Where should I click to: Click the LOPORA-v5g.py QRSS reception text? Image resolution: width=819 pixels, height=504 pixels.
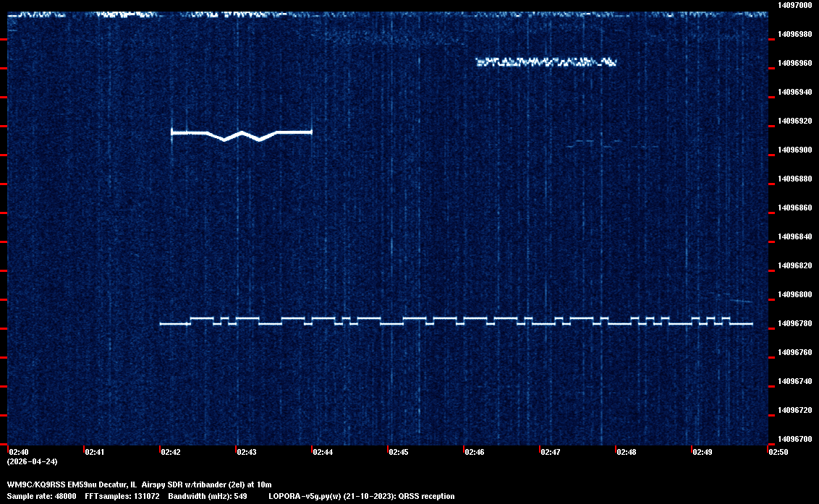coord(362,496)
